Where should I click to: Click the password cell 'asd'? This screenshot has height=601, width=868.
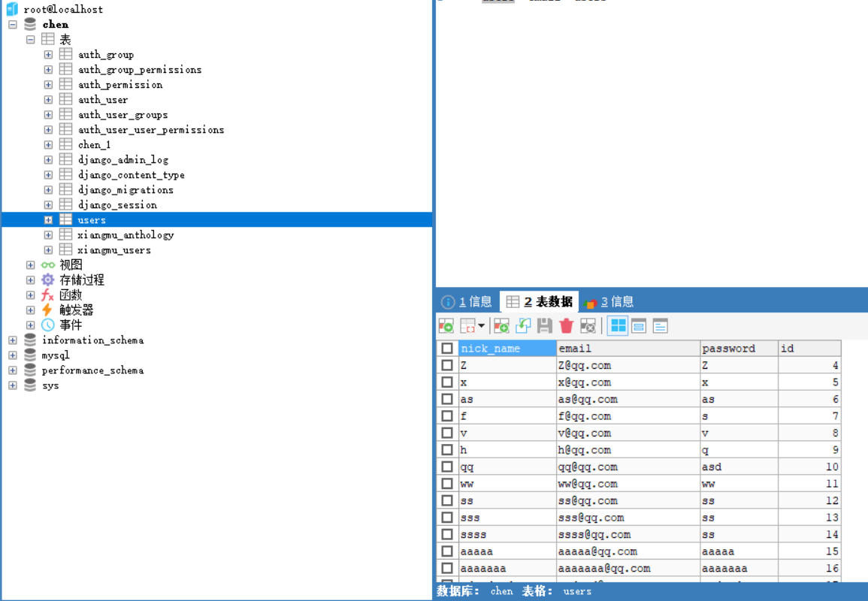point(739,467)
